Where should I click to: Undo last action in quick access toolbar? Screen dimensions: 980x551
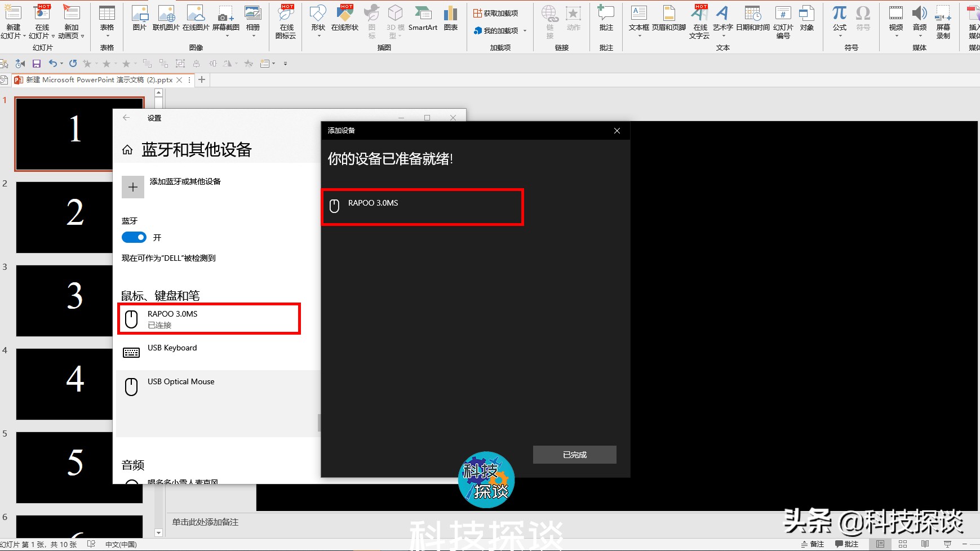[52, 64]
